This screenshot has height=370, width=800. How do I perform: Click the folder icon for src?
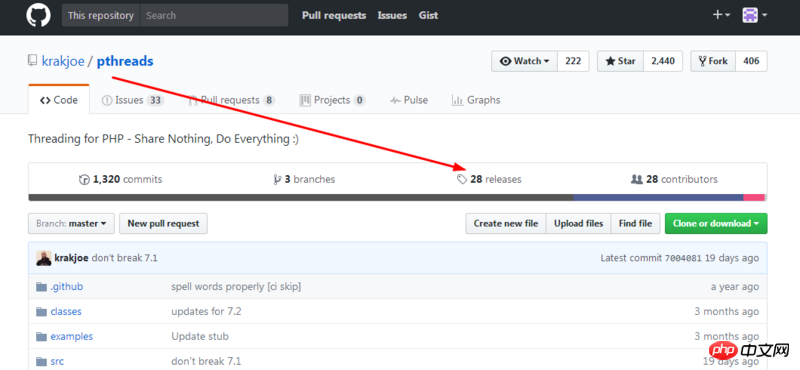click(41, 361)
